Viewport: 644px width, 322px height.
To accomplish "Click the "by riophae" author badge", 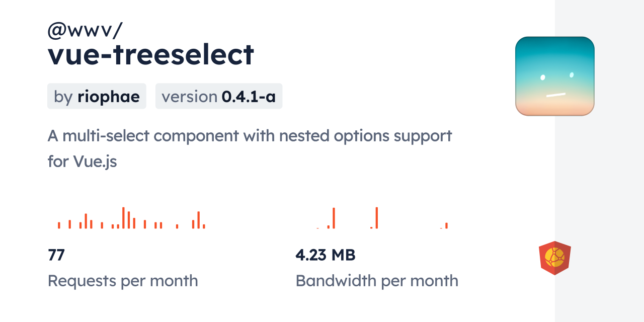I will pos(97,96).
